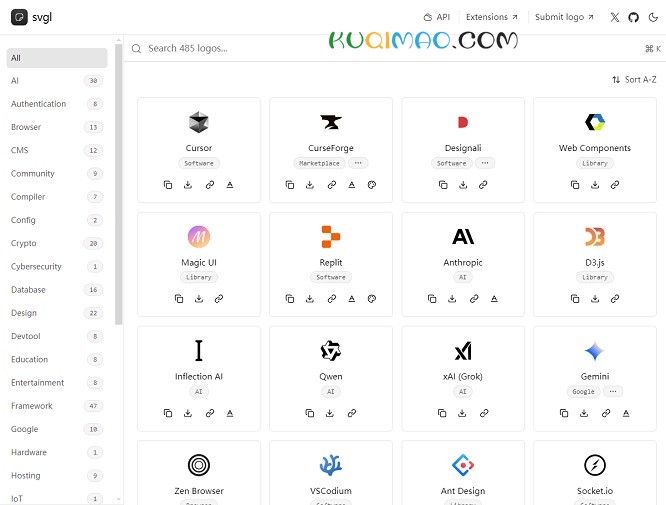The width and height of the screenshot is (666, 505).
Task: Open the Cursor website link icon
Action: pyautogui.click(x=210, y=185)
